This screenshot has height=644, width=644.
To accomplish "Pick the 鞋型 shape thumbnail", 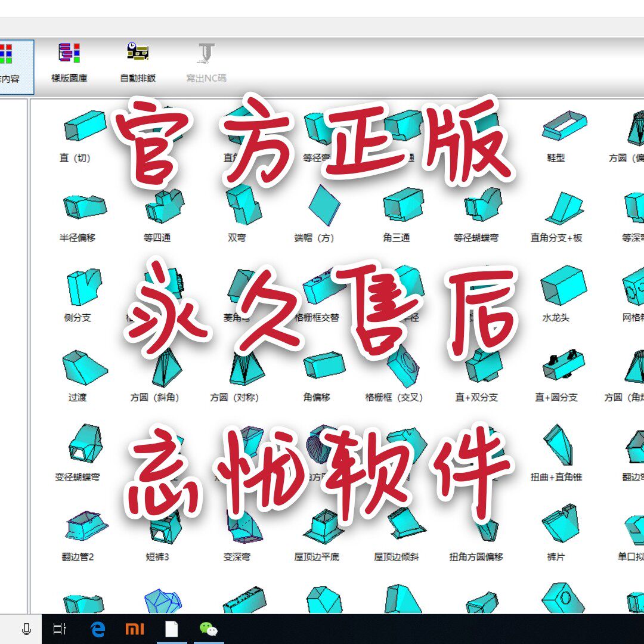I will pos(564,125).
